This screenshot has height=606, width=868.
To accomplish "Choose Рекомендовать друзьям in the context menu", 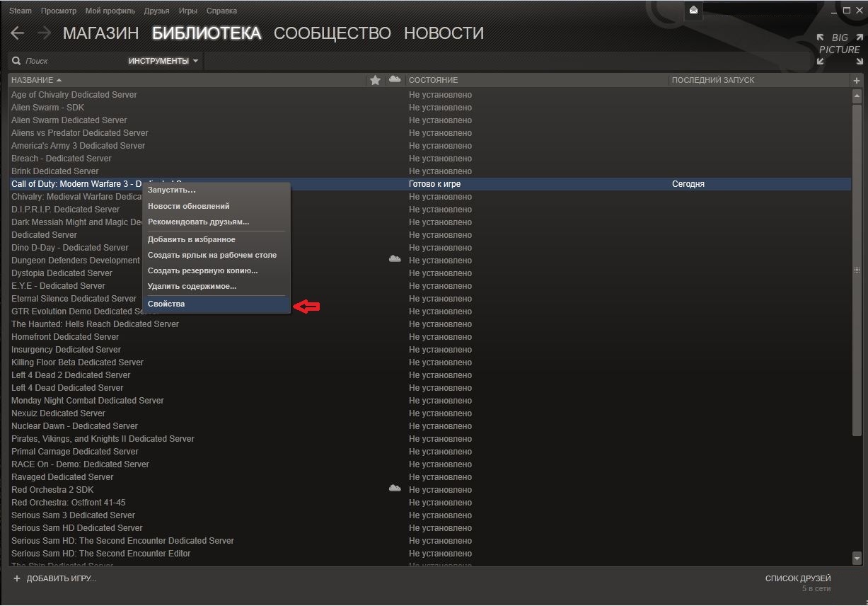I will (x=216, y=222).
